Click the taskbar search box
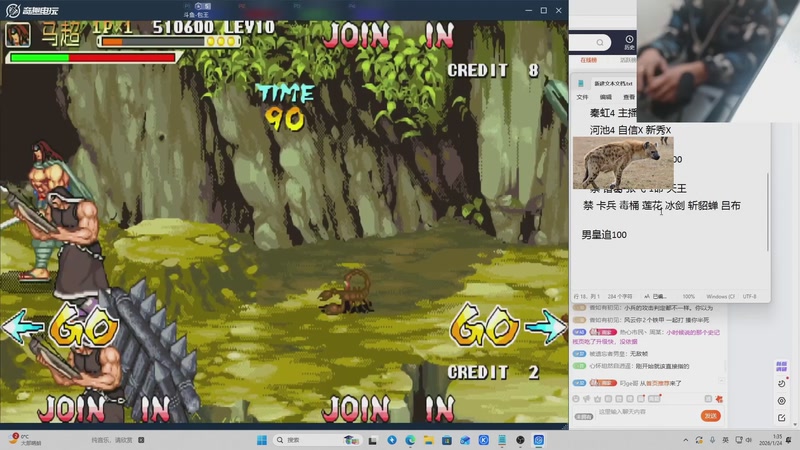The image size is (800, 450). point(317,440)
